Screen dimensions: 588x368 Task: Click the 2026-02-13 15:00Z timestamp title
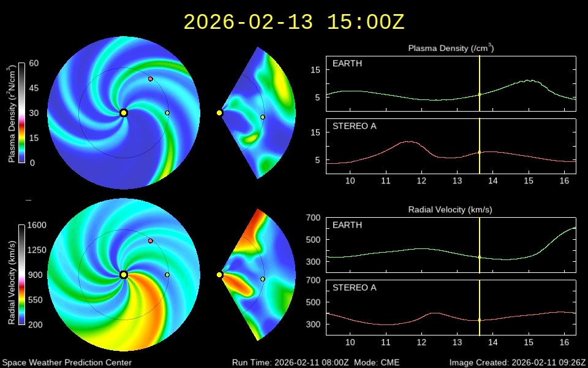click(x=294, y=22)
